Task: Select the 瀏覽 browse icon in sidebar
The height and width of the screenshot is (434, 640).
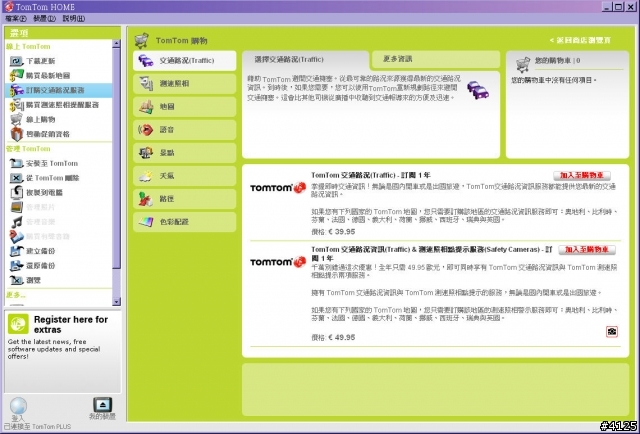Action: 16,280
